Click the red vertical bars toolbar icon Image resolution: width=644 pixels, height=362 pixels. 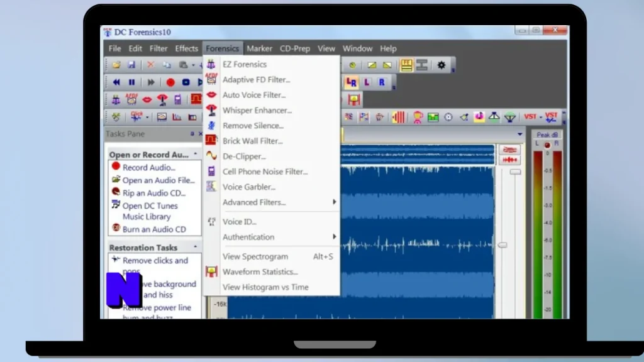[398, 118]
